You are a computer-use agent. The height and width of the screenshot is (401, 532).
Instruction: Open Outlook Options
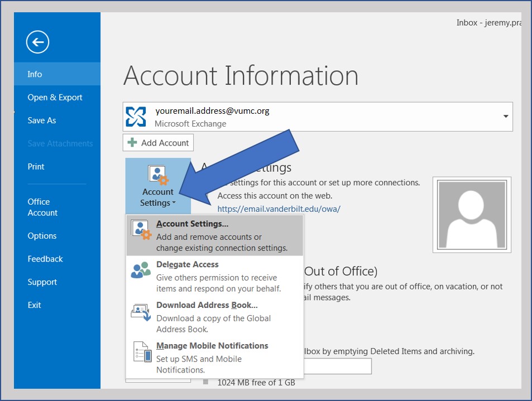[57, 235]
